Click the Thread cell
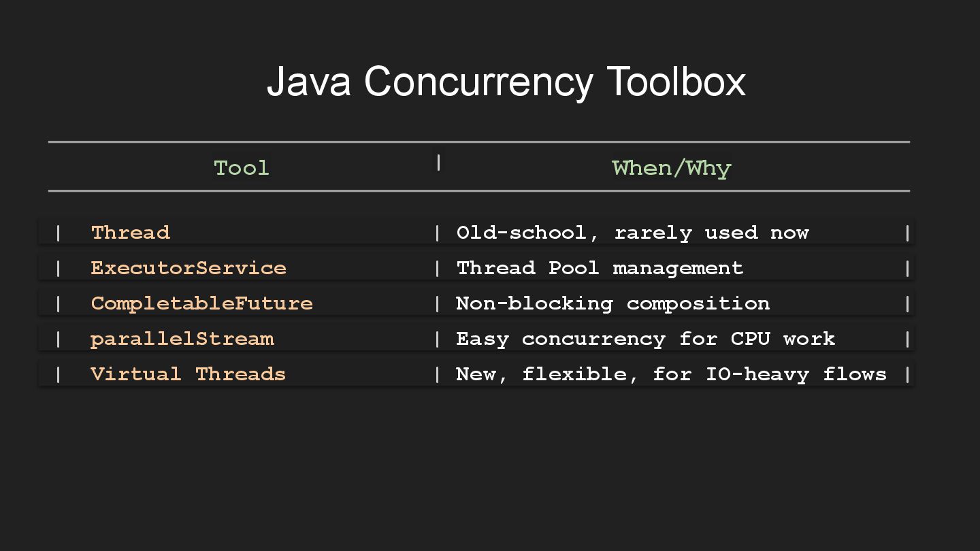This screenshot has width=980, height=551. point(131,233)
